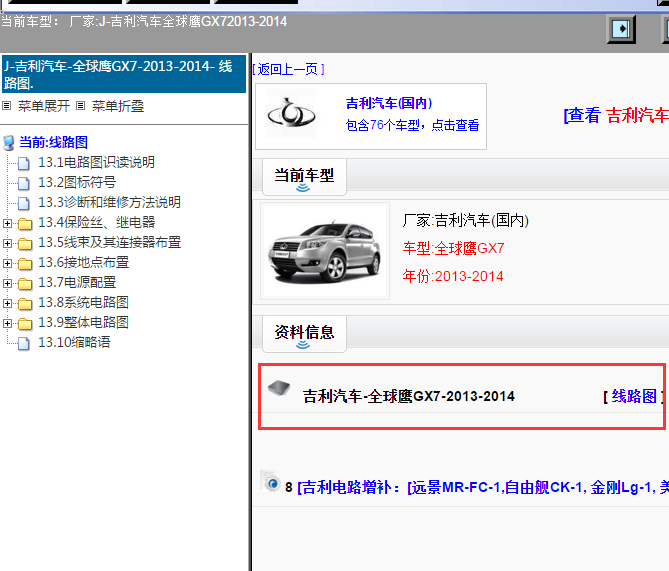Image resolution: width=669 pixels, height=571 pixels.
Task: Click the 当前:线路图 root link
Action: pos(53,142)
